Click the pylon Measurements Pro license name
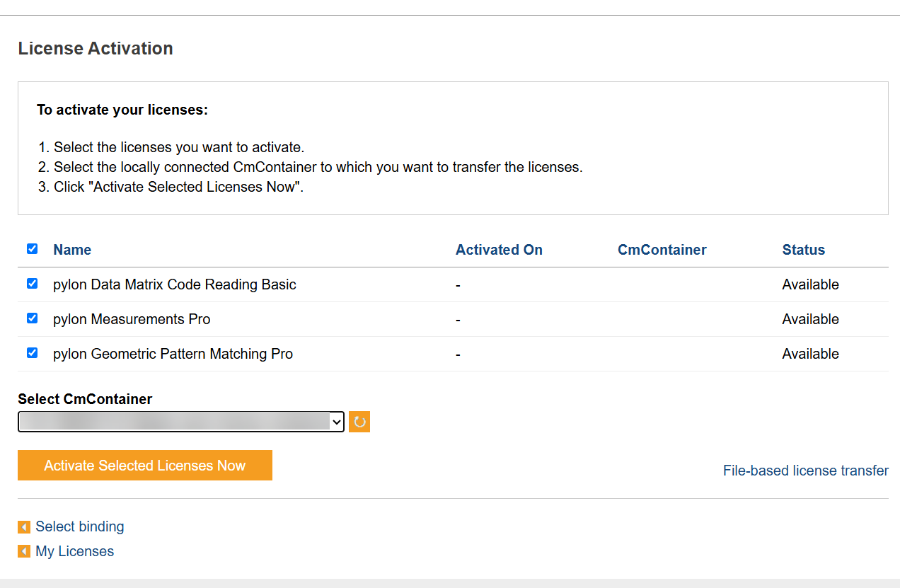The height and width of the screenshot is (588, 900). [x=132, y=319]
